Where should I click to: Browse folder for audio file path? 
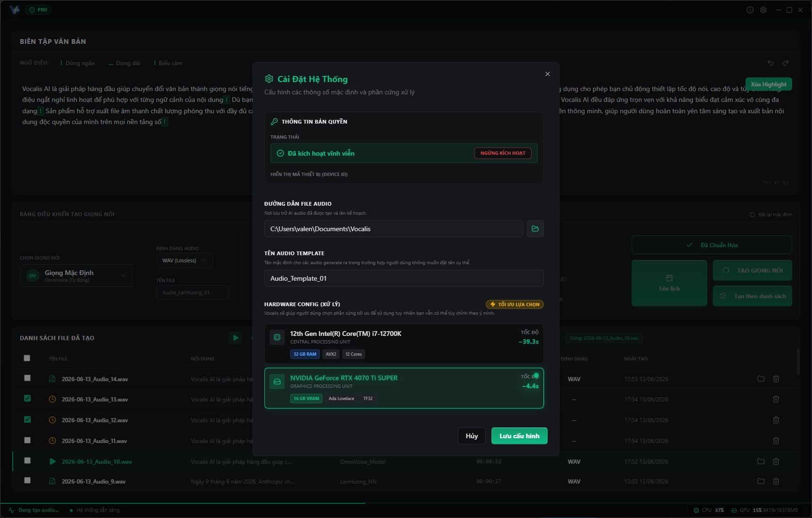pos(535,229)
